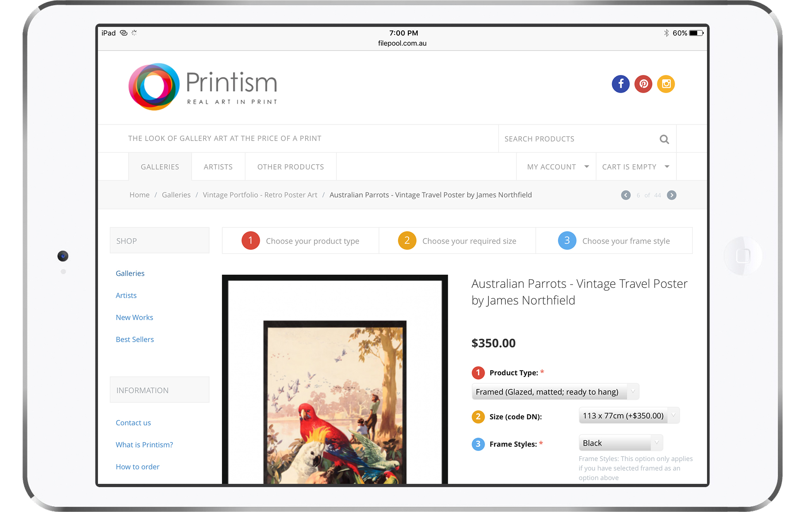Click the Best Sellers sidebar link
This screenshot has width=812, height=512.
tap(135, 339)
